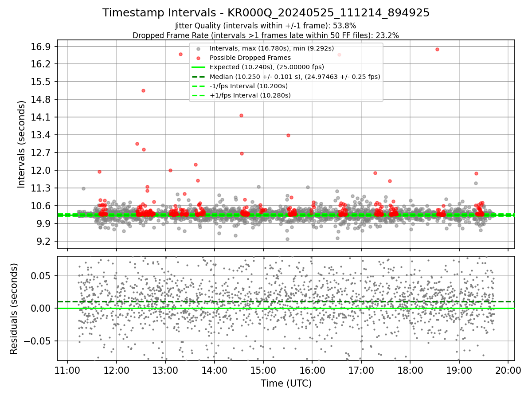Select legend entry '-1/fps Interval (10.200s)'
532x399 pixels.
tap(249, 86)
